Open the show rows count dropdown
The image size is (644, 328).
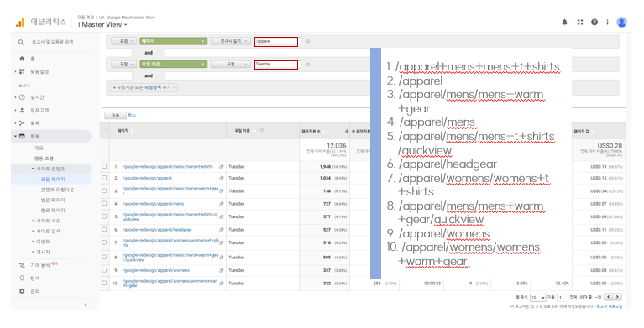537,297
